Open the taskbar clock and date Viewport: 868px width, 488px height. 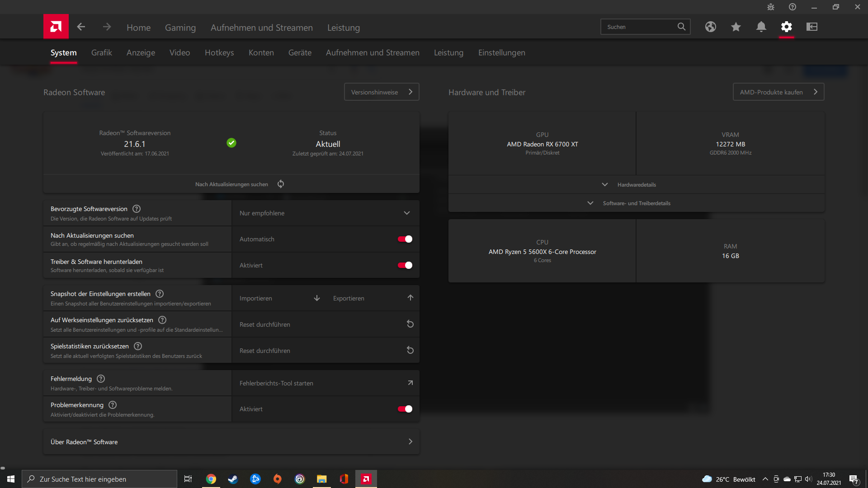pyautogui.click(x=829, y=479)
